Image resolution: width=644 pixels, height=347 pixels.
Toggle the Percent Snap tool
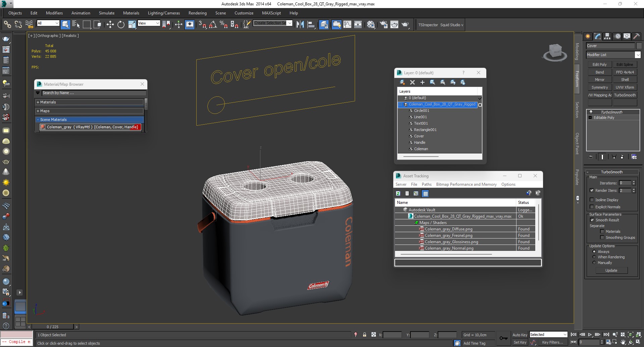coord(224,25)
